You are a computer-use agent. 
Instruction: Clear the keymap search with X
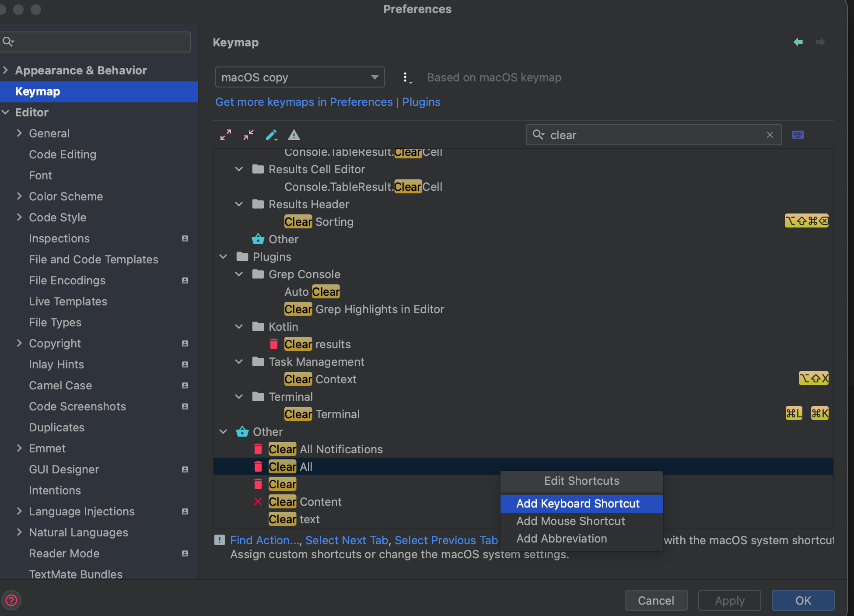(770, 135)
